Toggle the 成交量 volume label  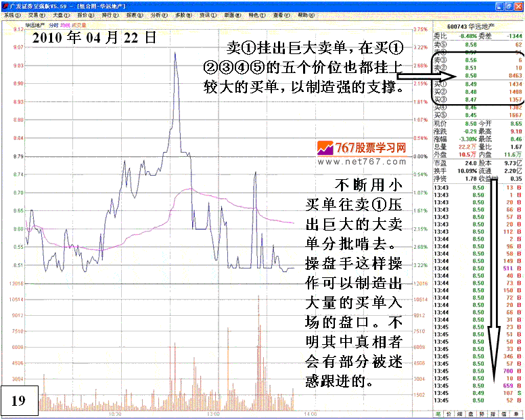(79, 25)
